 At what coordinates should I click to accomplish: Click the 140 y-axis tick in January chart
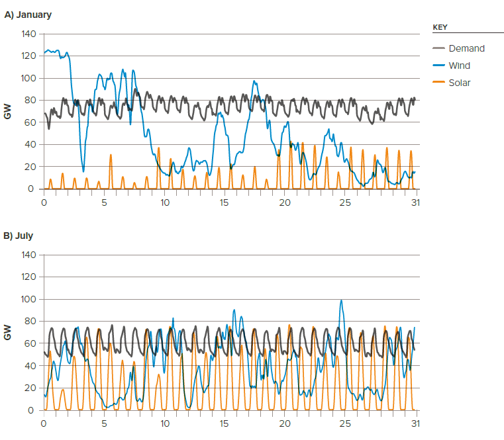pyautogui.click(x=27, y=34)
